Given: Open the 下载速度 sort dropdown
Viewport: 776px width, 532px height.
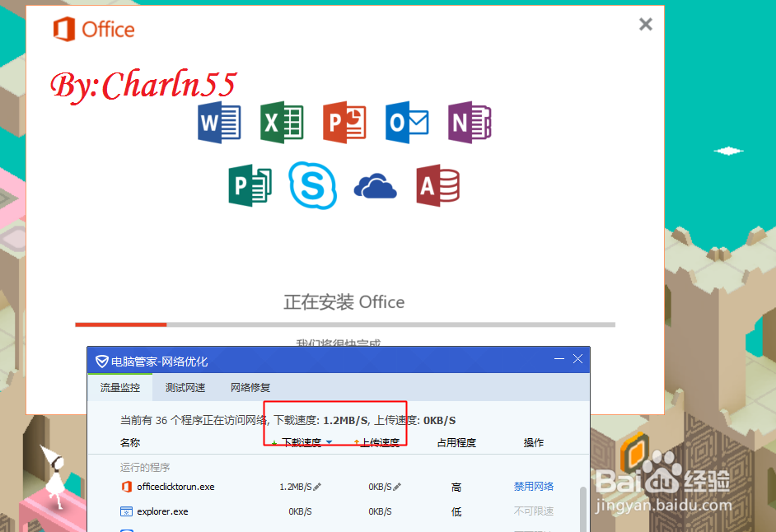Looking at the screenshot, I should tap(330, 442).
